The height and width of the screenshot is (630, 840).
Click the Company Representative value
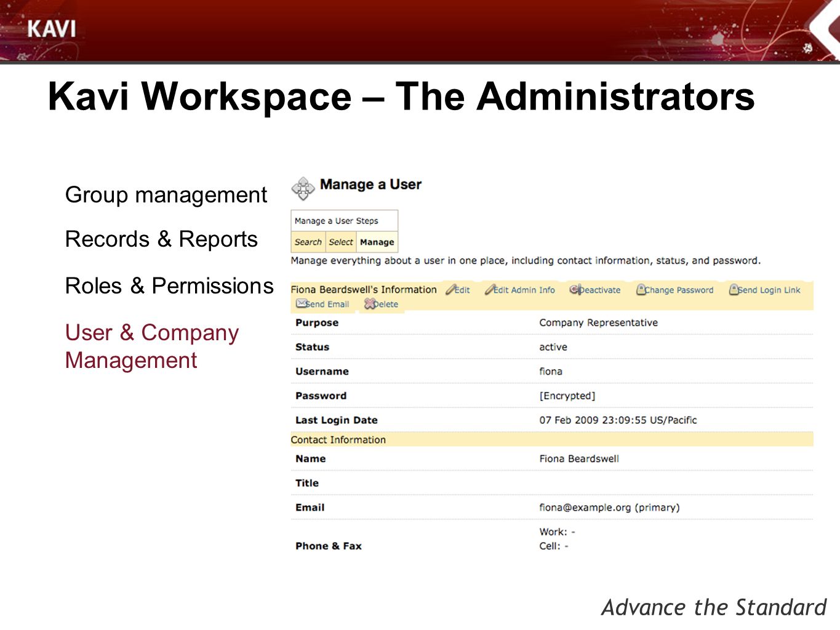coord(599,322)
